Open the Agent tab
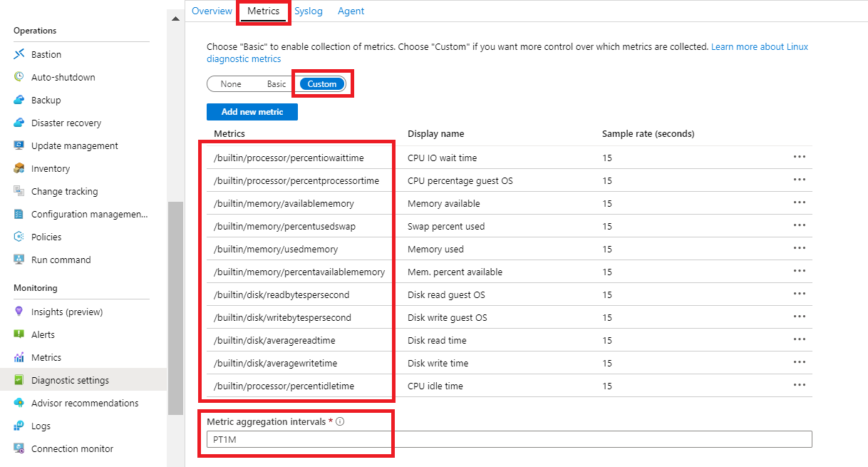 [x=351, y=11]
